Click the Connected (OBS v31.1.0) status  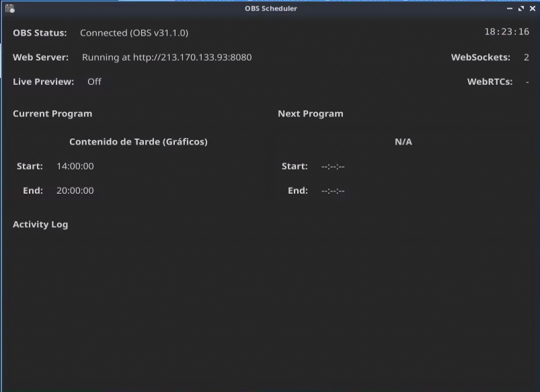[x=134, y=33]
